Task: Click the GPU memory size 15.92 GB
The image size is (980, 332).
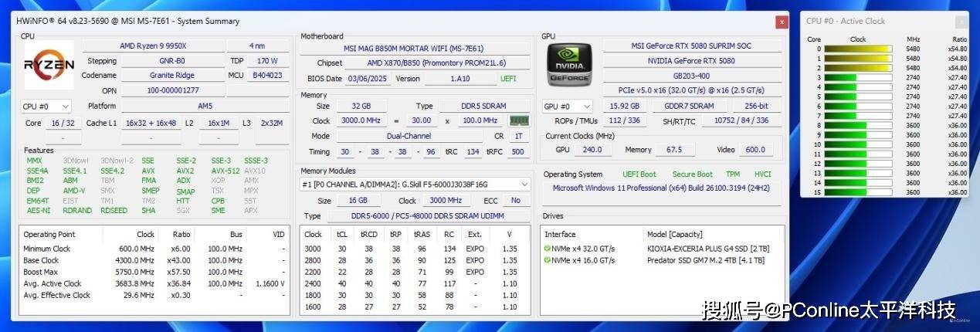Action: [x=625, y=106]
